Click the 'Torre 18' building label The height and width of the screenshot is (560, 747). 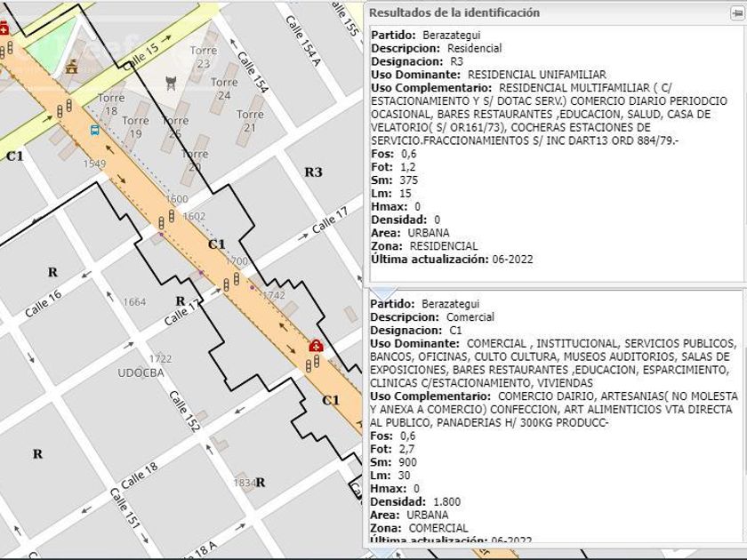[x=111, y=104]
